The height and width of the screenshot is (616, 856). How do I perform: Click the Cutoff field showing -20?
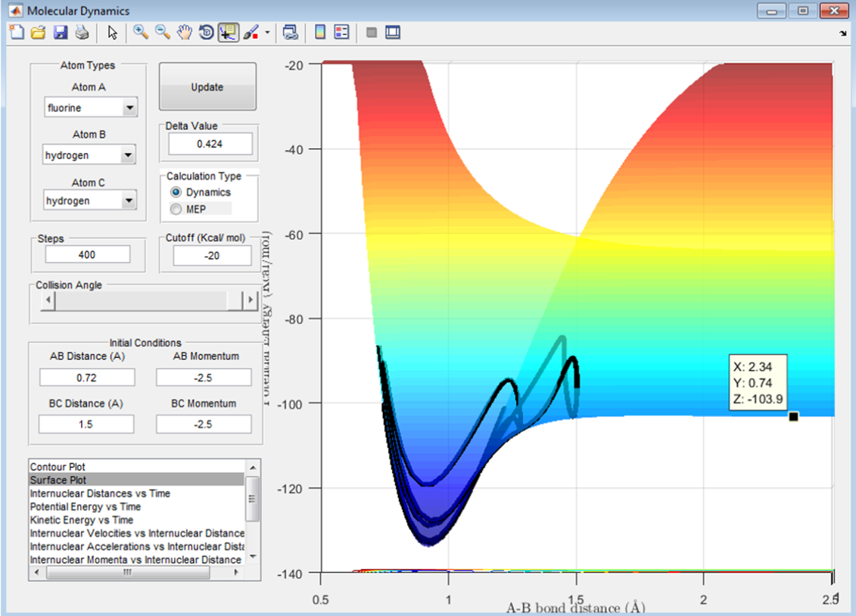pos(212,256)
